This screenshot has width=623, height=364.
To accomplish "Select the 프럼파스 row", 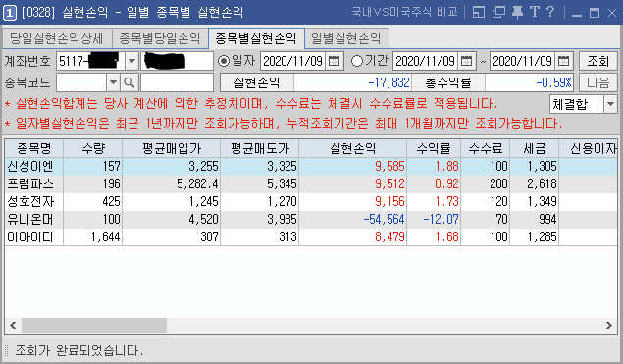I will coord(311,184).
